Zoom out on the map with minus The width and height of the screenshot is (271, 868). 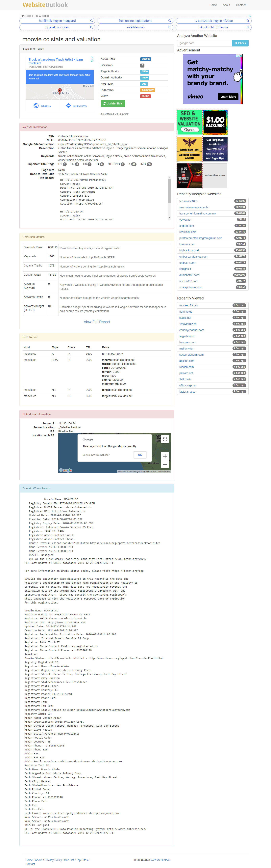[165, 464]
